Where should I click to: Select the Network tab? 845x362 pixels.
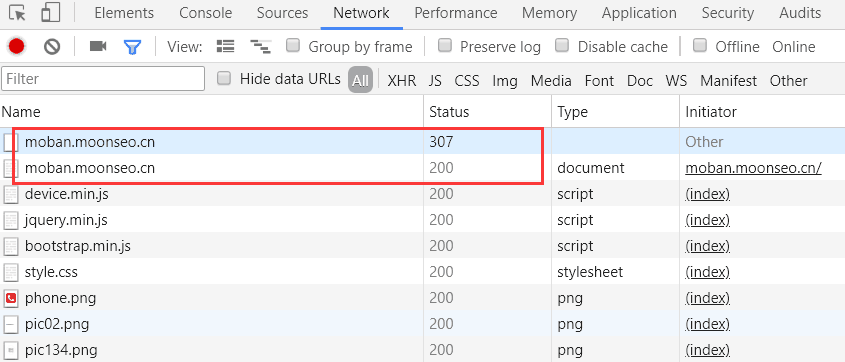tap(362, 13)
